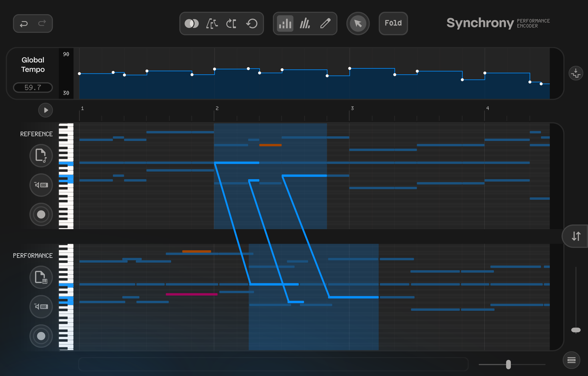Click the tempo snap button right of tempo lane
The width and height of the screenshot is (588, 376).
click(x=576, y=73)
